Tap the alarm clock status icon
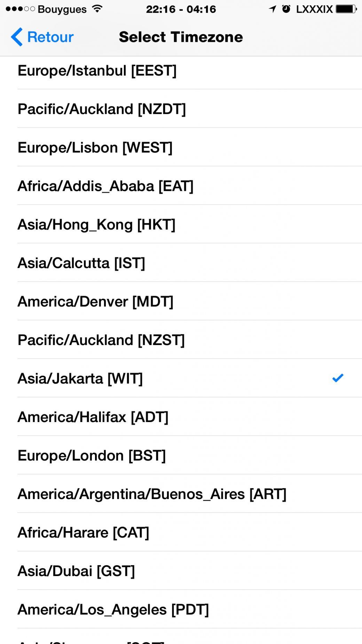 (x=286, y=9)
